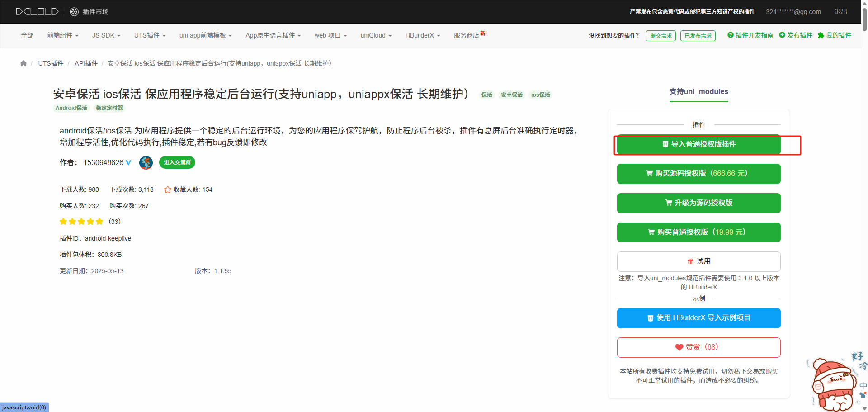This screenshot has width=868, height=412.
Task: Click the 退出 logout link
Action: 841,12
